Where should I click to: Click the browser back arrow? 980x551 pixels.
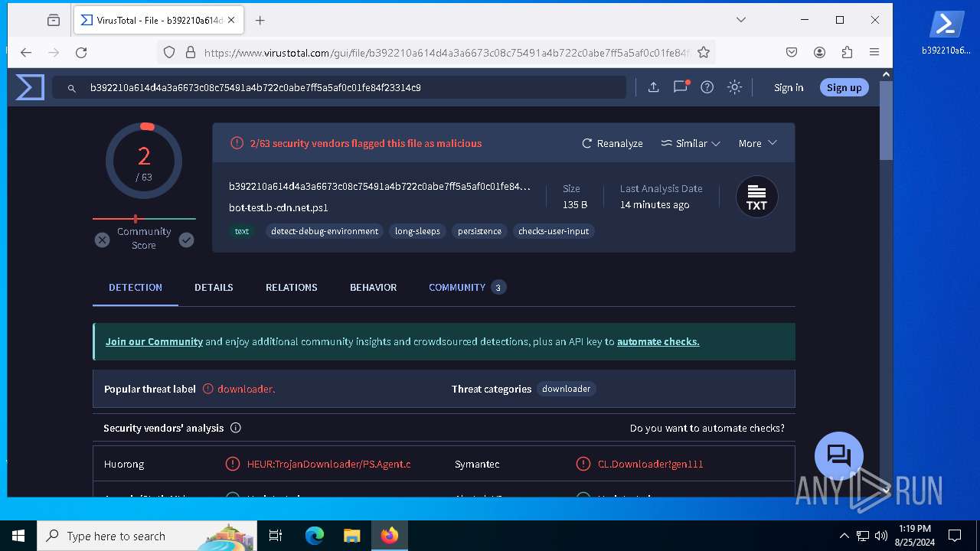click(x=26, y=52)
